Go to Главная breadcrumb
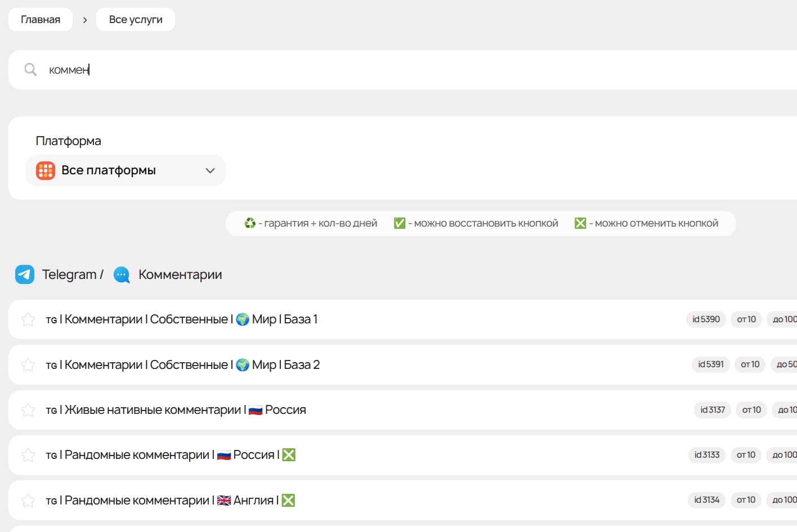797x532 pixels. 41,20
